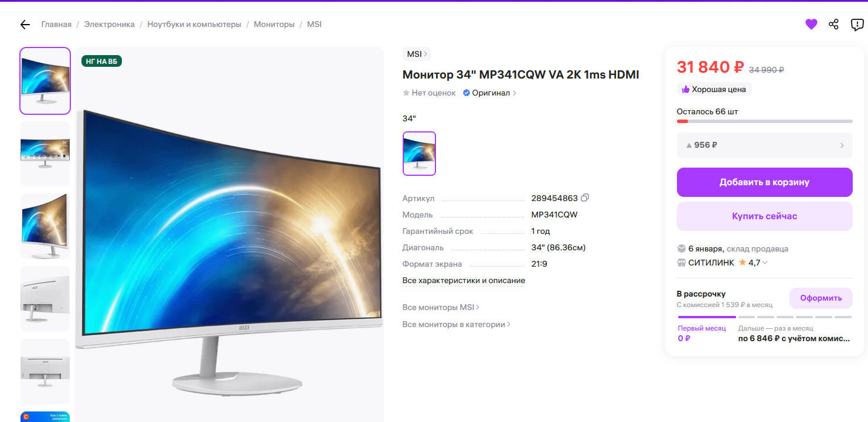868x422 pixels.
Task: Toggle the purple heart favorite icon
Action: click(811, 25)
